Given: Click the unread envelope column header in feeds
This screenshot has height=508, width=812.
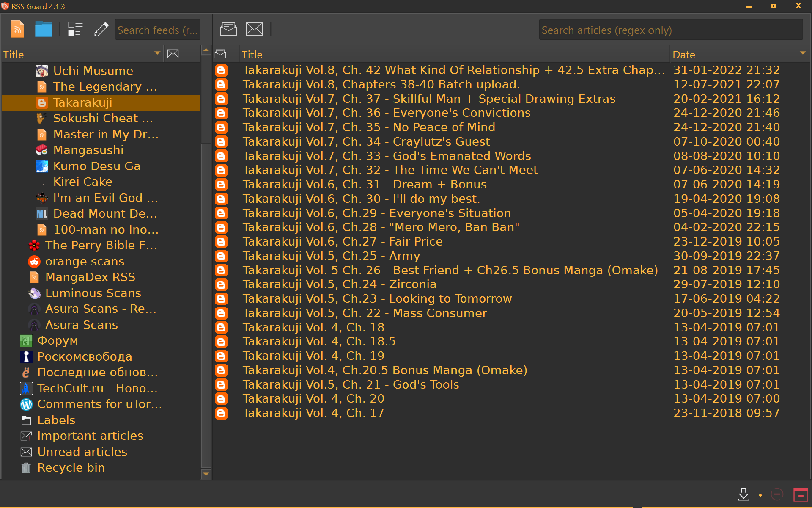Looking at the screenshot, I should coord(173,54).
